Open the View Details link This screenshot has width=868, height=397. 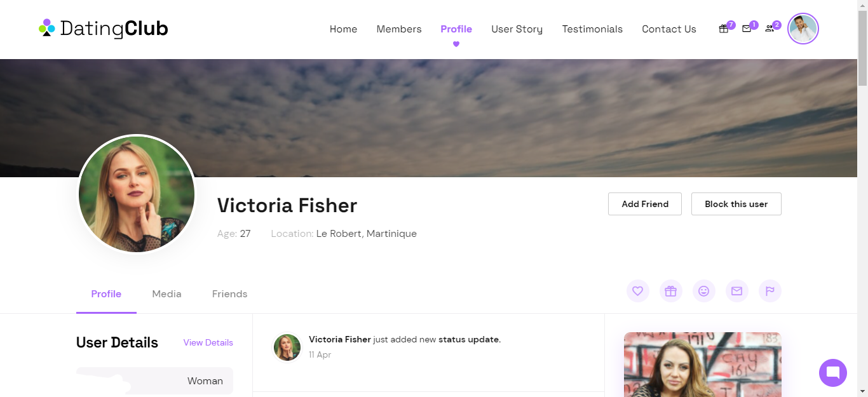coord(208,342)
